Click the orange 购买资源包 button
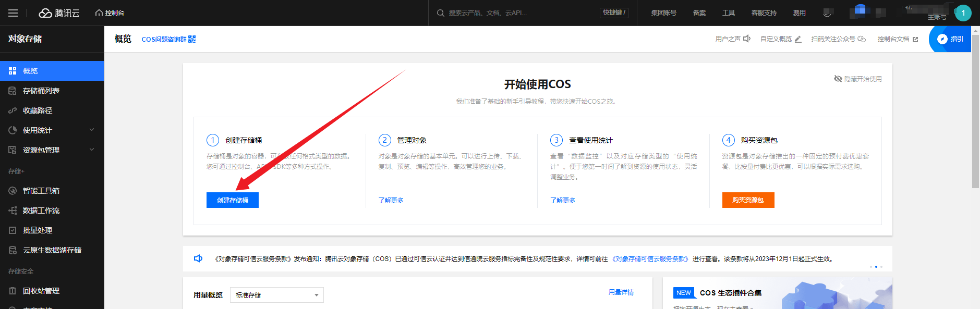 (748, 200)
